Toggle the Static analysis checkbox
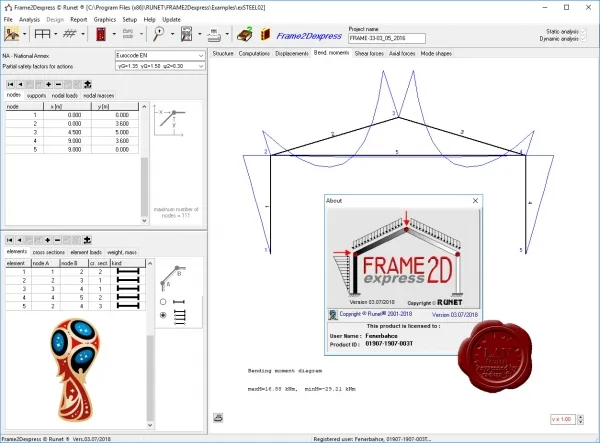The width and height of the screenshot is (600, 443). pyautogui.click(x=584, y=31)
